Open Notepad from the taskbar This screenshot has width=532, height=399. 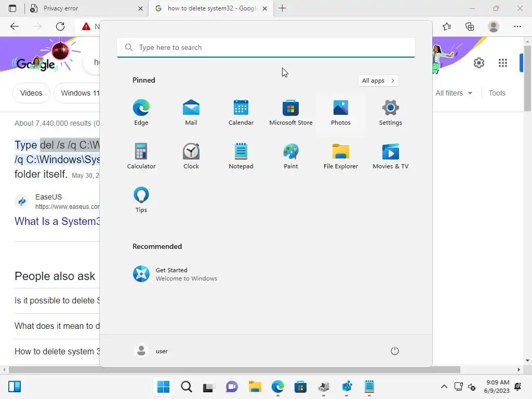(x=369, y=387)
